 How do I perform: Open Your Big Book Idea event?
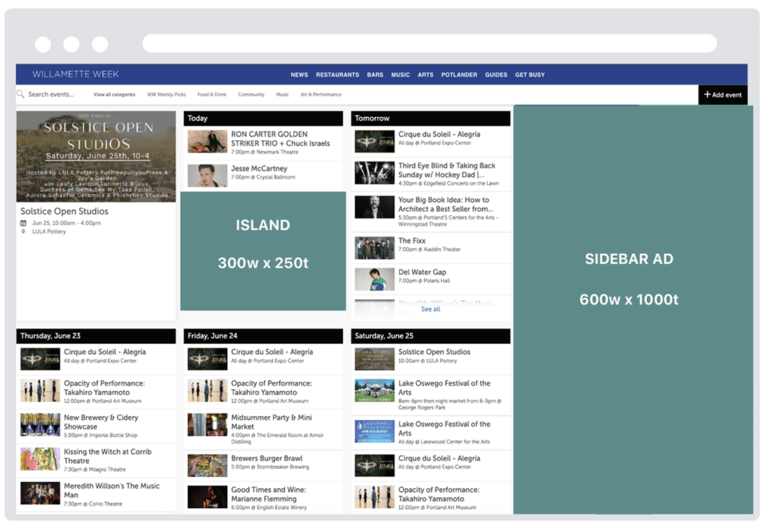[445, 204]
